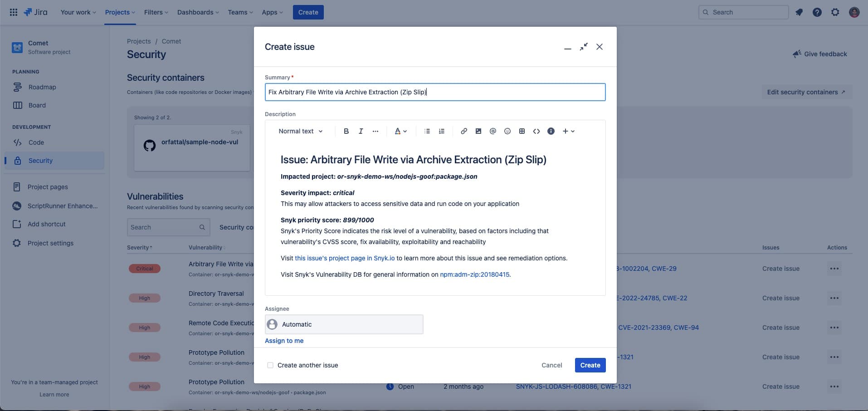Focus the Summary input field
The image size is (868, 411).
coord(435,92)
